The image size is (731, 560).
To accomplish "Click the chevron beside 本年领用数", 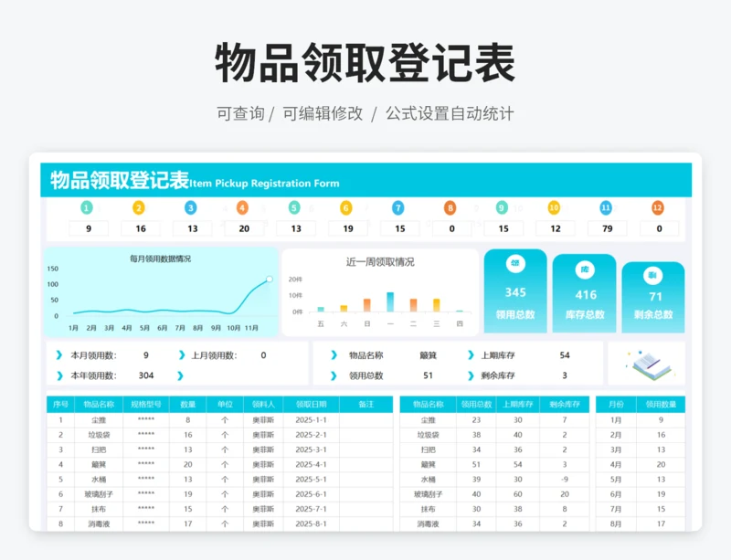I will 59,375.
